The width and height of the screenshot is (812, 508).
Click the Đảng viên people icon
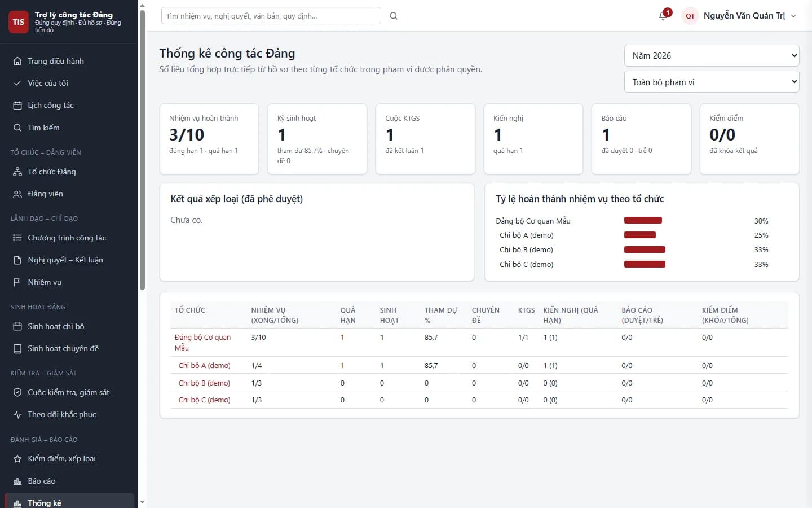point(17,194)
